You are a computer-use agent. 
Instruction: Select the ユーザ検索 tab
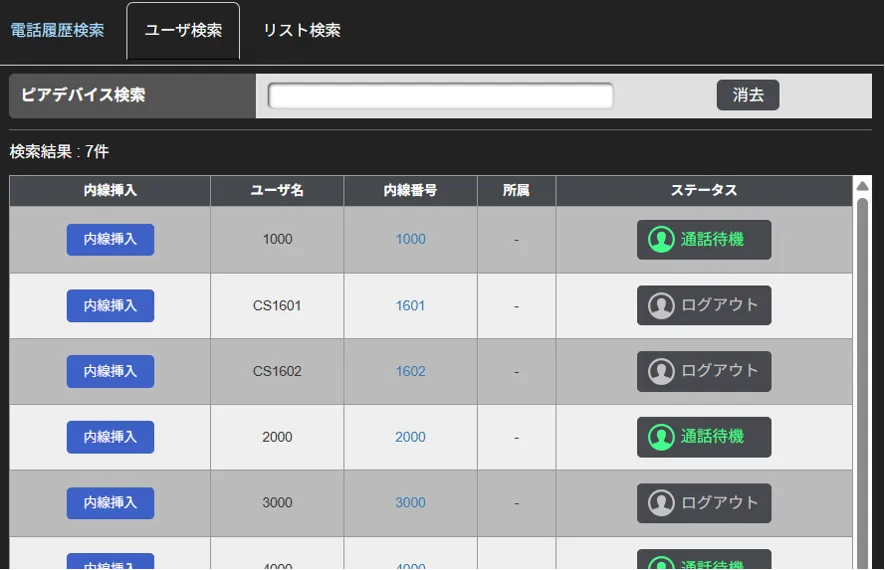coord(183,30)
